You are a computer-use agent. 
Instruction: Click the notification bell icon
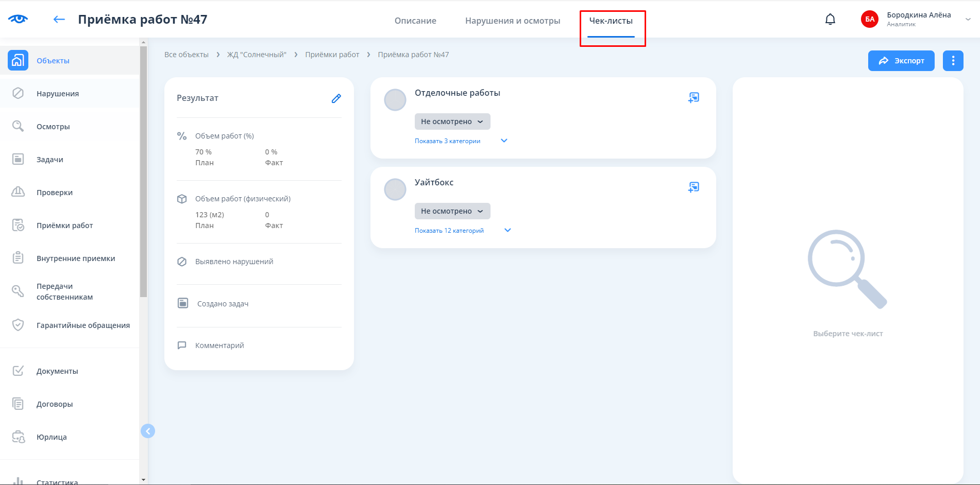(x=830, y=20)
